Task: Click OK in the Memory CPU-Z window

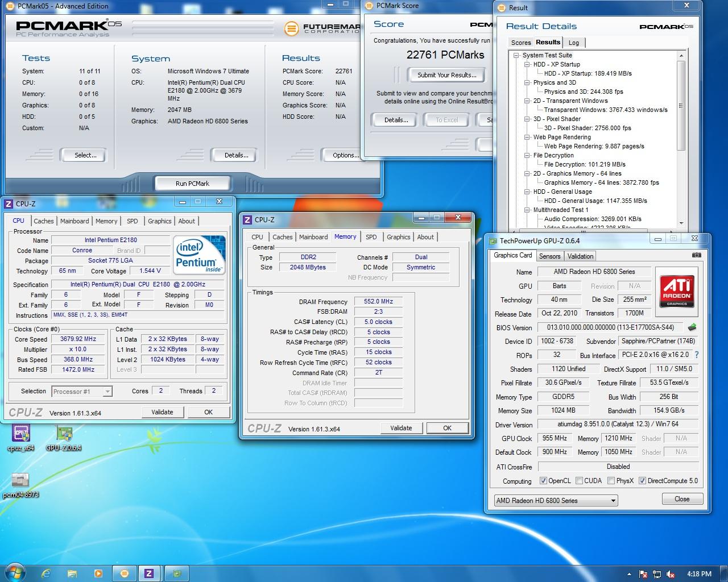Action: tap(448, 428)
